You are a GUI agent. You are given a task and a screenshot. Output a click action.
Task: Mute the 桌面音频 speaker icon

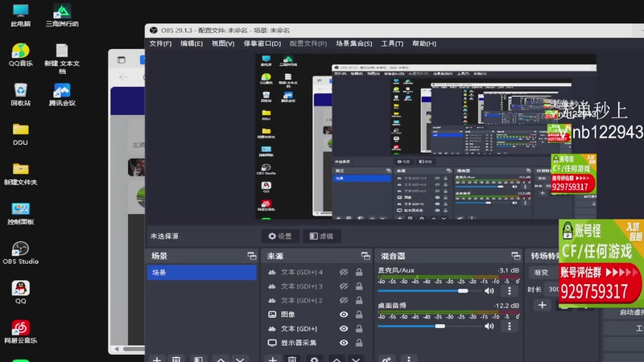pos(489,326)
